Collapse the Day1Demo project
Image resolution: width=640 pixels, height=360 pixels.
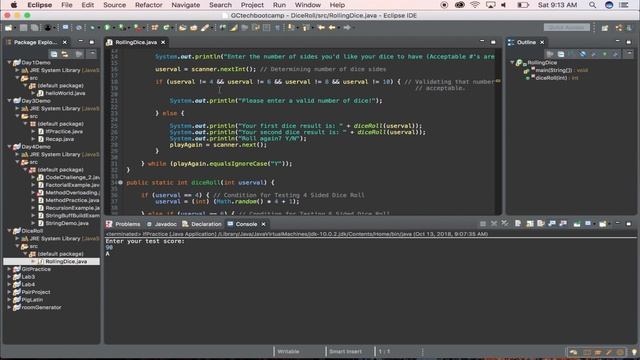point(9,62)
